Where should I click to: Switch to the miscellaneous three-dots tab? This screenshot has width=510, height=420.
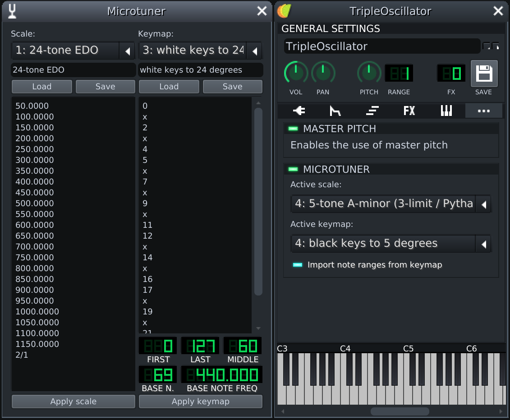click(x=483, y=111)
